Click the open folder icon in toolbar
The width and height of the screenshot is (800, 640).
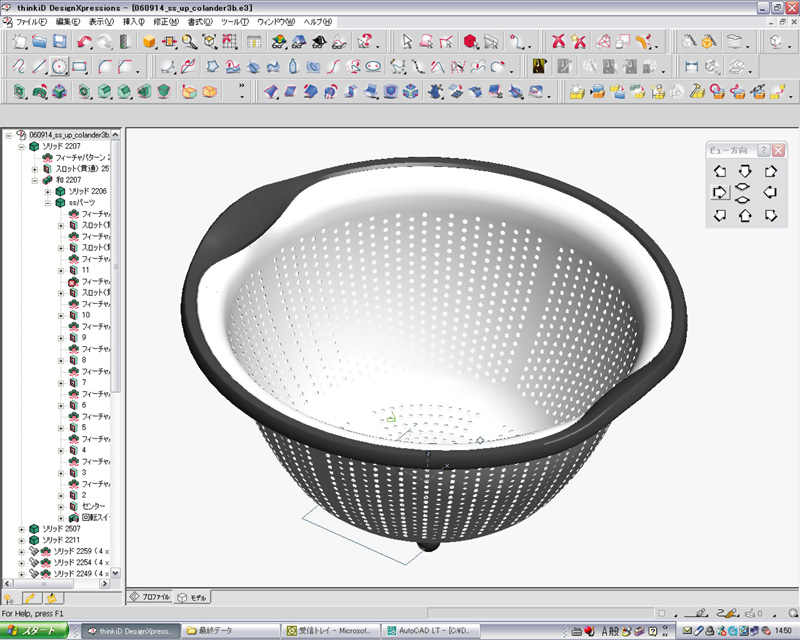[x=39, y=42]
